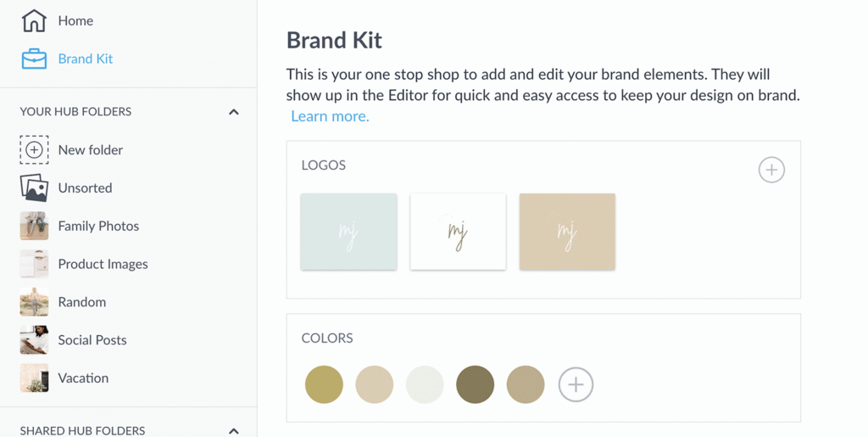Click the Home house icon
868x437 pixels.
point(34,20)
